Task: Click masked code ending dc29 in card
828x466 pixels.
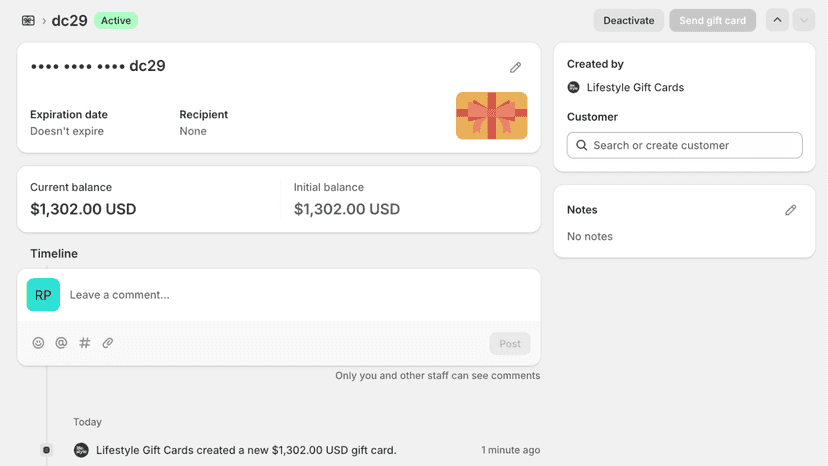Action: [x=98, y=66]
